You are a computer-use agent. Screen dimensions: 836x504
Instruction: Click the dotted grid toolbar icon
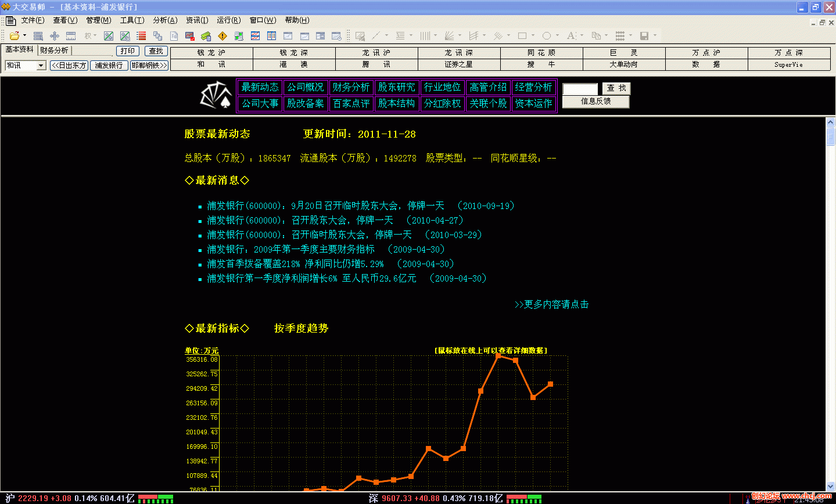pos(620,35)
